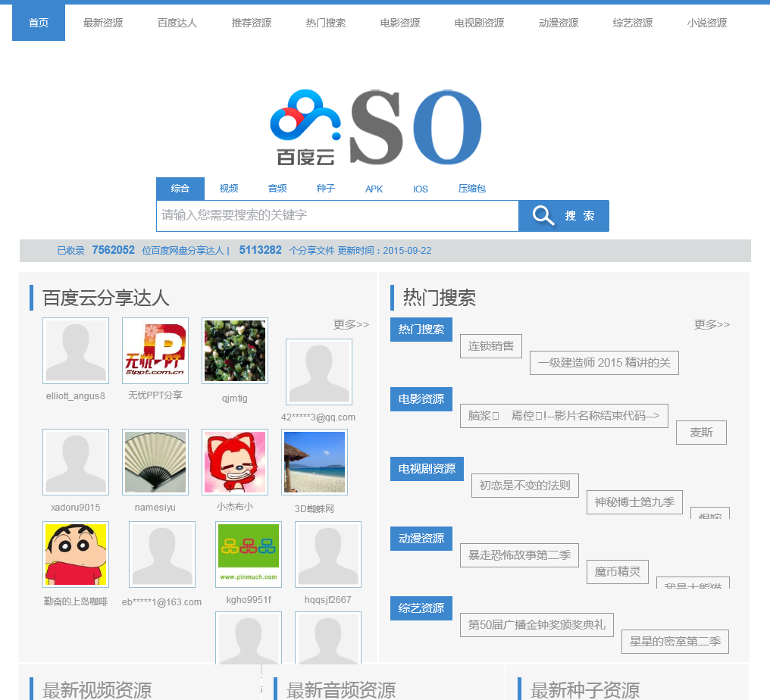Open 电影资源 in top navigation bar

coord(399,23)
